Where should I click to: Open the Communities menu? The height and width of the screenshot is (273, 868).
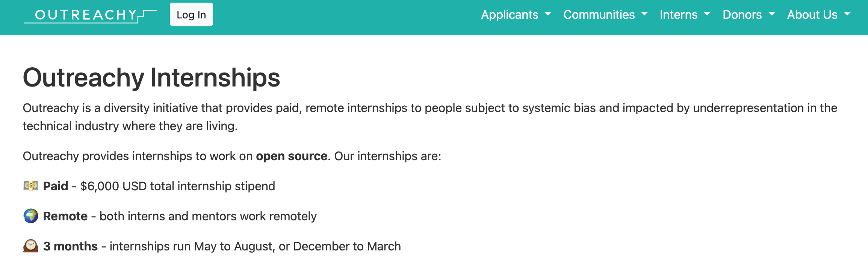tap(605, 15)
